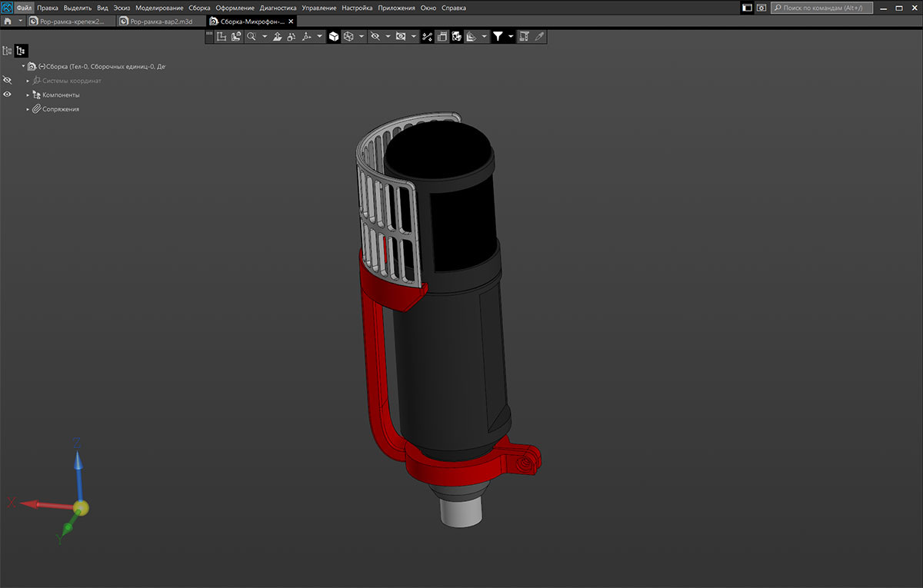923x588 pixels.
Task: Click the window layout icon near search
Action: 747,8
